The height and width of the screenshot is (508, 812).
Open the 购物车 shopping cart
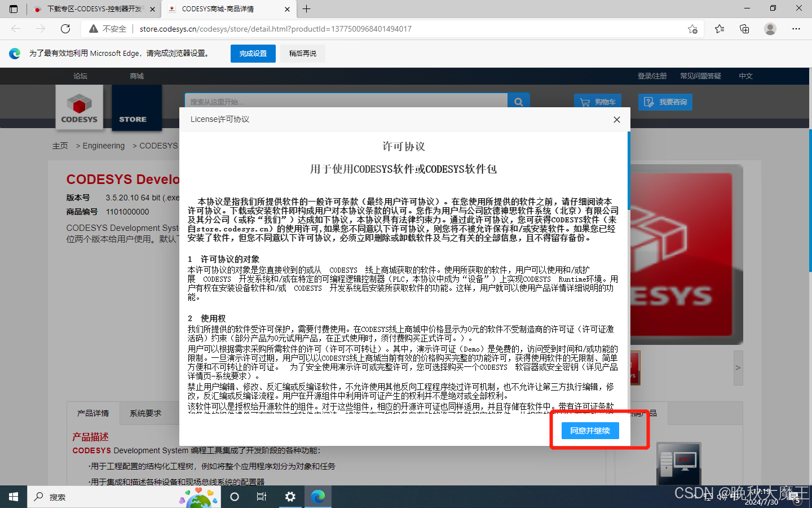tap(597, 102)
